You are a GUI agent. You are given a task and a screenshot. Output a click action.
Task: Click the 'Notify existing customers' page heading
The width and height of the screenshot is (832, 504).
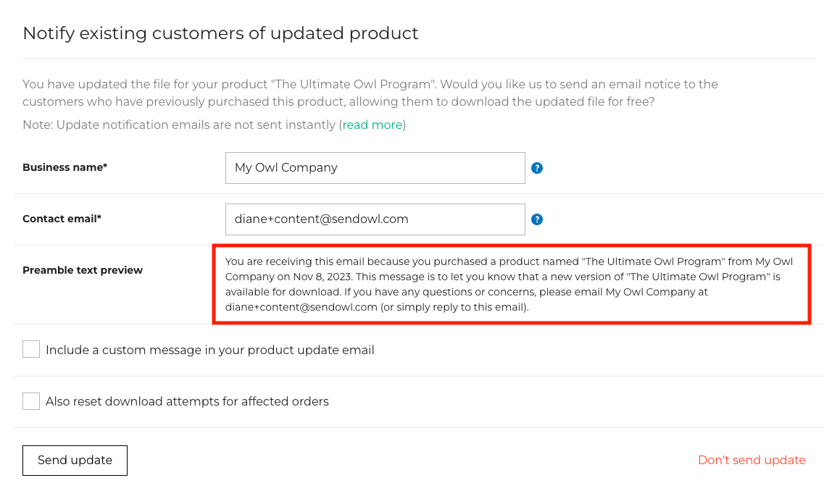[x=220, y=33]
